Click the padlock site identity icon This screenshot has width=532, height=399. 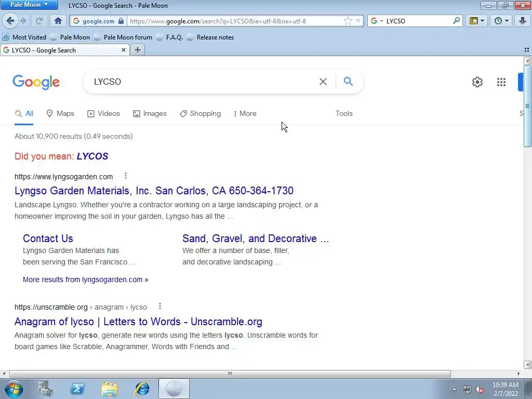(121, 21)
